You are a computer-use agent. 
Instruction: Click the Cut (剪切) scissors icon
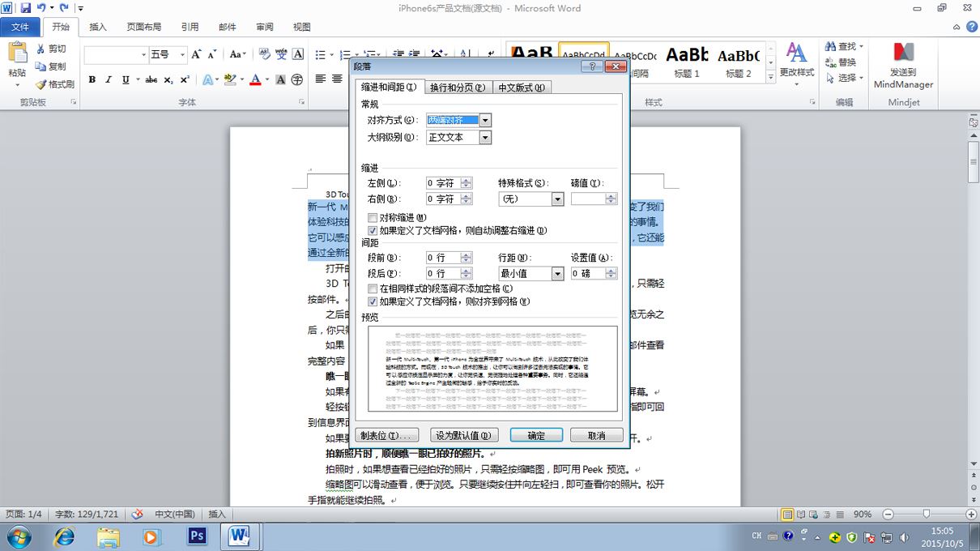coord(40,49)
